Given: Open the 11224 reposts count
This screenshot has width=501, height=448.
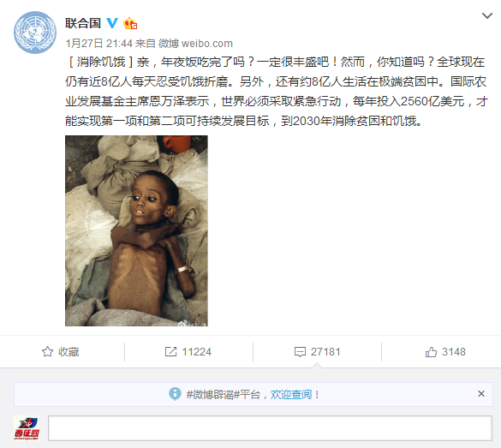Looking at the screenshot, I should [x=196, y=352].
